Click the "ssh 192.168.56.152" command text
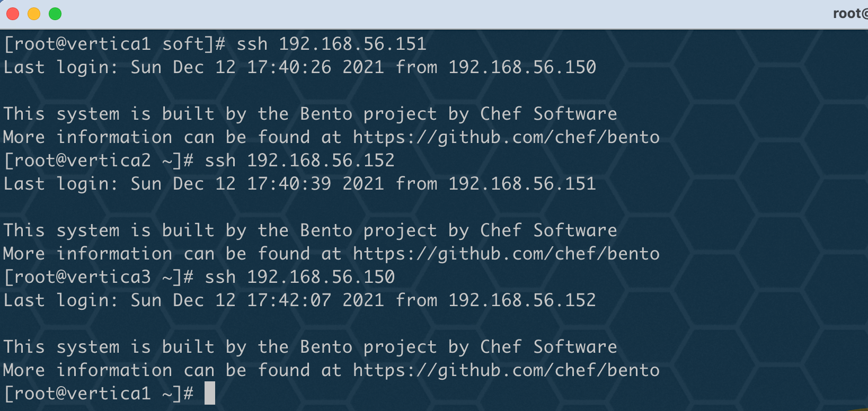The width and height of the screenshot is (868, 411). point(300,160)
